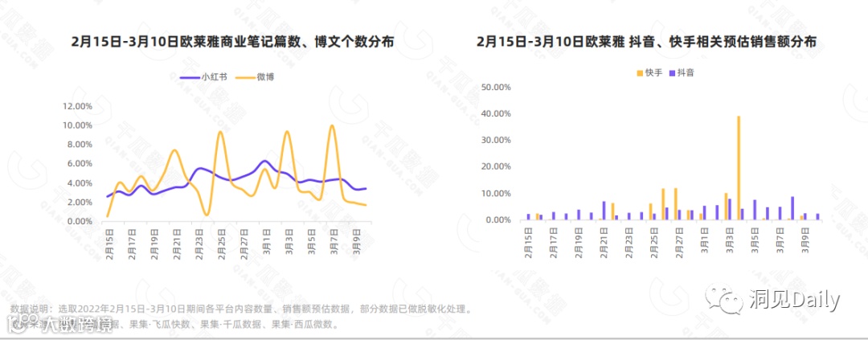The width and height of the screenshot is (868, 340).
Task: Select the 4.00% y-axis label
Action: [81, 182]
